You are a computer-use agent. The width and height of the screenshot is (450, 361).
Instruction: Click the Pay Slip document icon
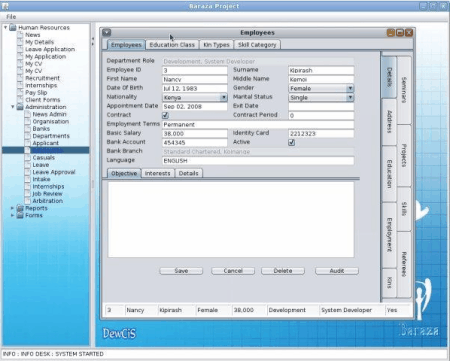pyautogui.click(x=20, y=93)
